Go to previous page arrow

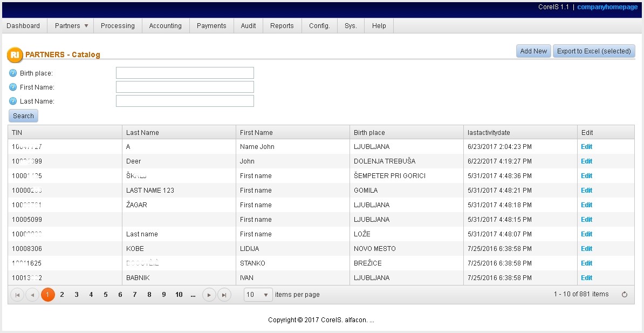tap(32, 295)
